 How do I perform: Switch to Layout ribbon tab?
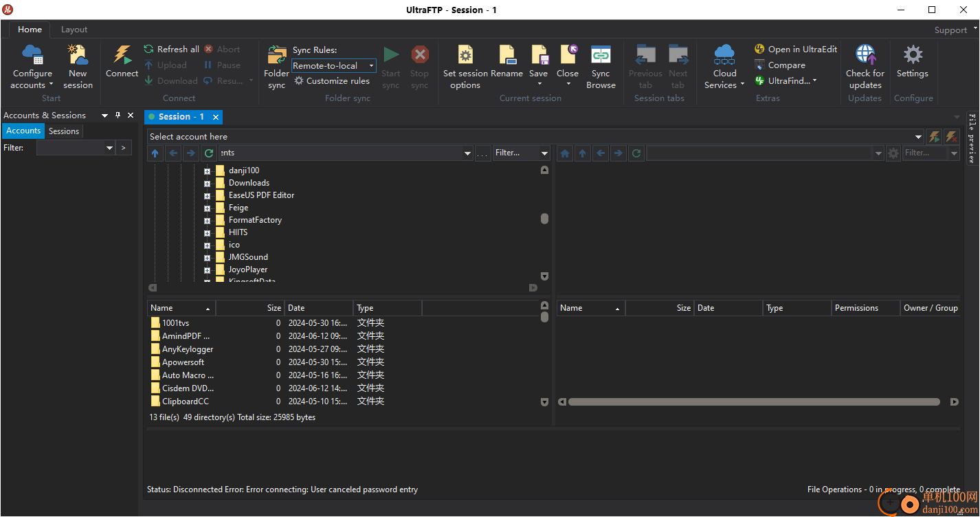[74, 30]
